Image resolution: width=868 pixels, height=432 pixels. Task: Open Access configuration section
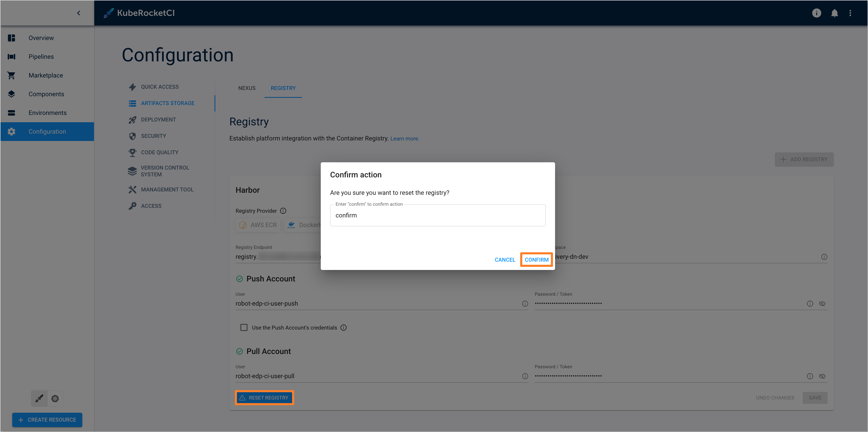151,206
